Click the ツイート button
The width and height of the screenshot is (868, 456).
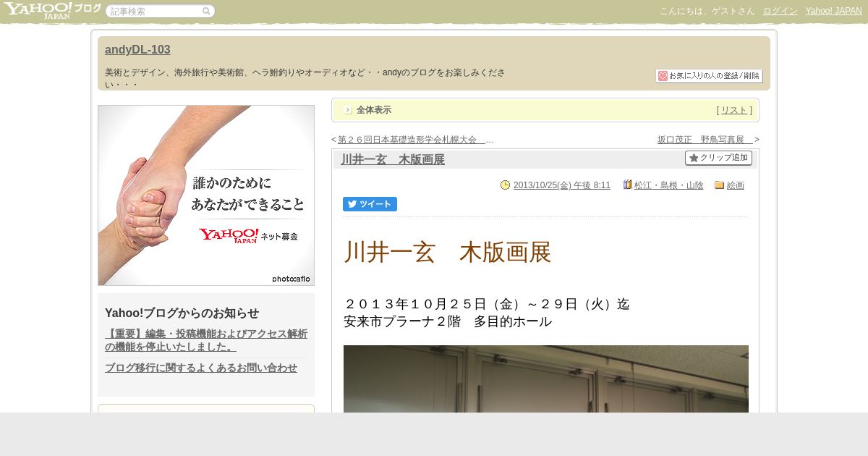370,204
